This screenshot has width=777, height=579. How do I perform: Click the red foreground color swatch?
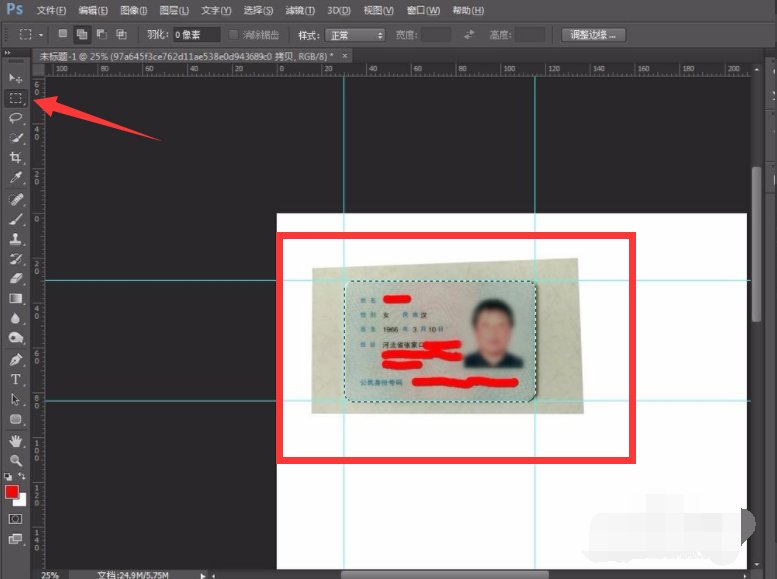[x=13, y=492]
